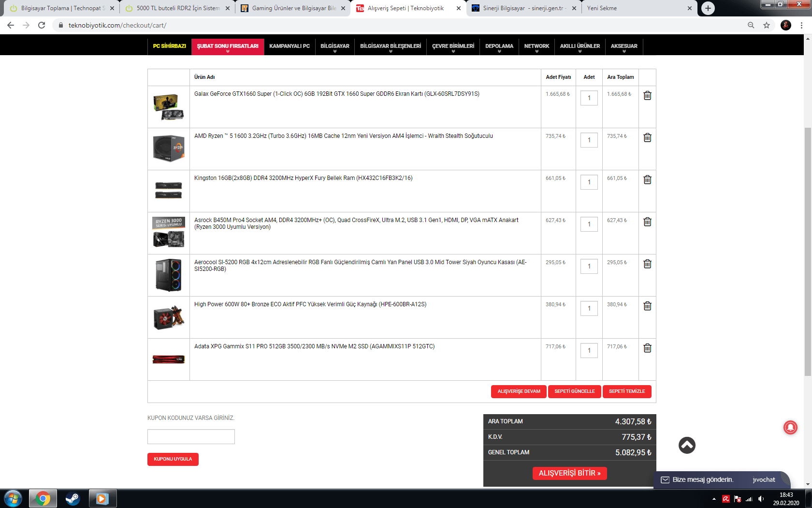This screenshot has height=508, width=812.
Task: Open the Aerocool SI-5200 RGB case thumbnail
Action: 169,275
